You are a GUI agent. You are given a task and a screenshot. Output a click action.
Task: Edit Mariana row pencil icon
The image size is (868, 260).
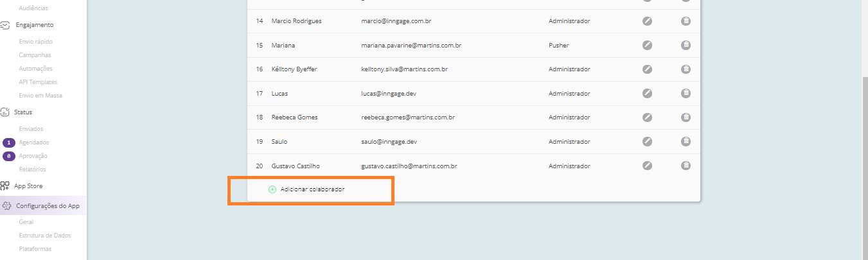point(648,45)
